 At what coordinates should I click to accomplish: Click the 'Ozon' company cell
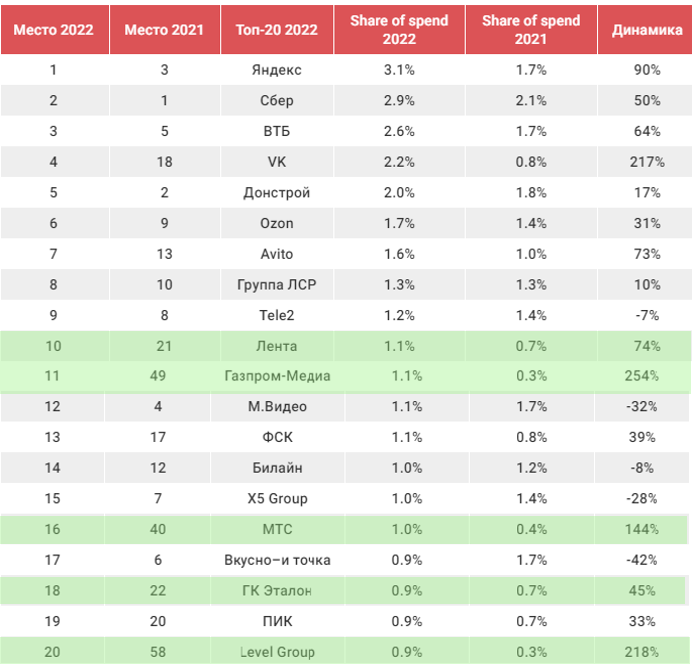[277, 223]
